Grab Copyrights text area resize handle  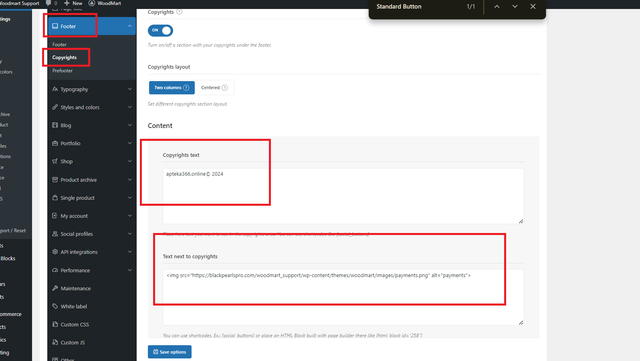(x=521, y=221)
